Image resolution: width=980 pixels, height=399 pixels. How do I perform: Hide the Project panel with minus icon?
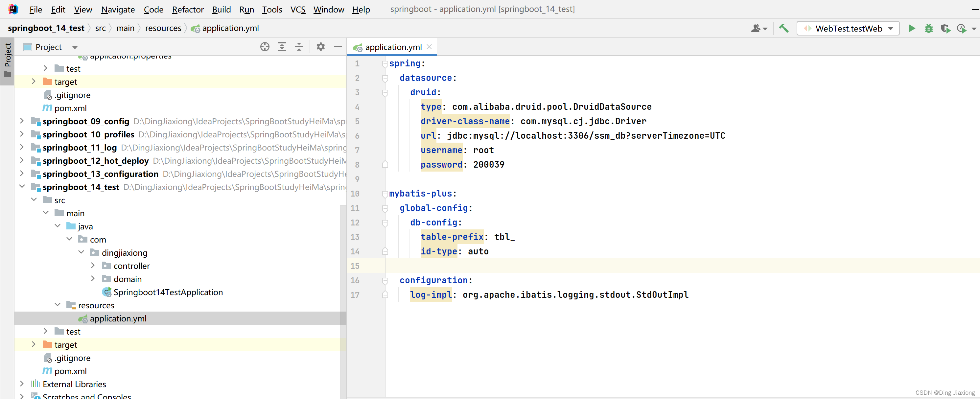338,47
